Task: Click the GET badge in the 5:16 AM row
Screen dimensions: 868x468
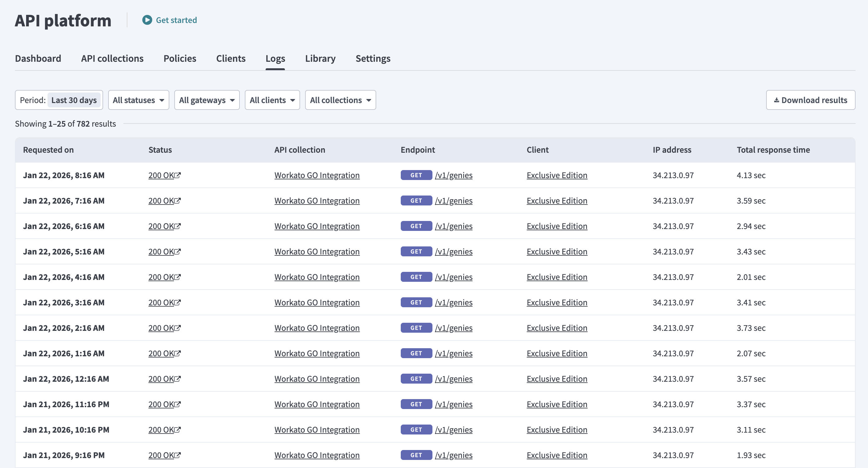Action: (416, 251)
